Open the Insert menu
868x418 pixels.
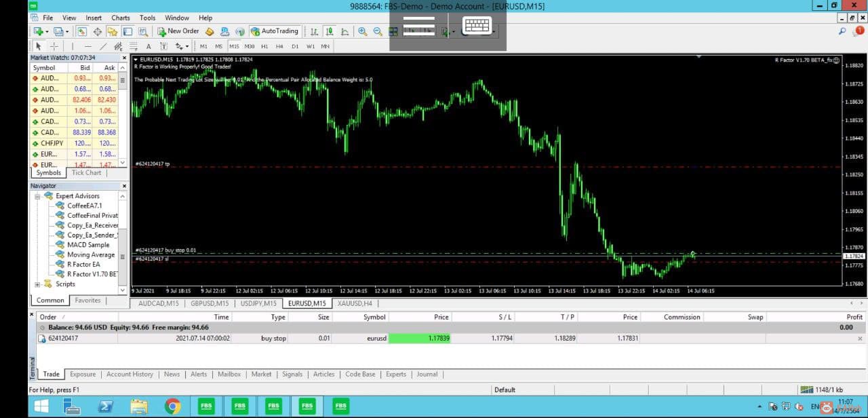[x=94, y=18]
